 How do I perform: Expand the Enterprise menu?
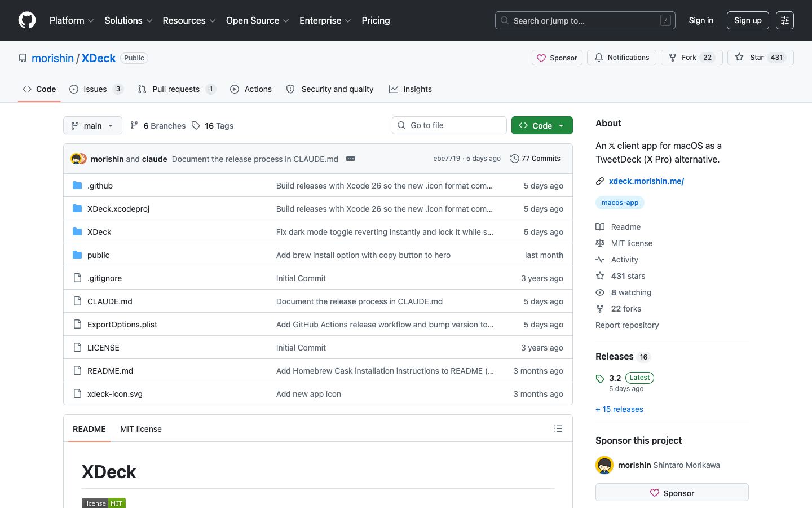tap(325, 20)
